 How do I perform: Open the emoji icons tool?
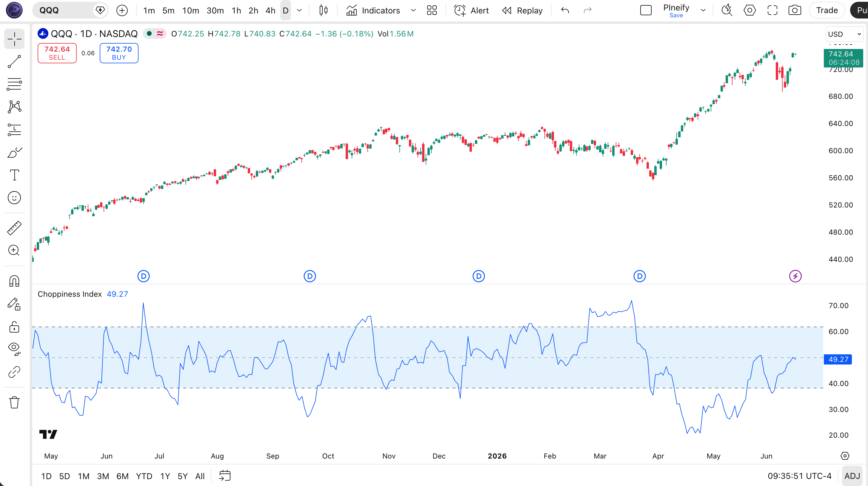pos(14,198)
